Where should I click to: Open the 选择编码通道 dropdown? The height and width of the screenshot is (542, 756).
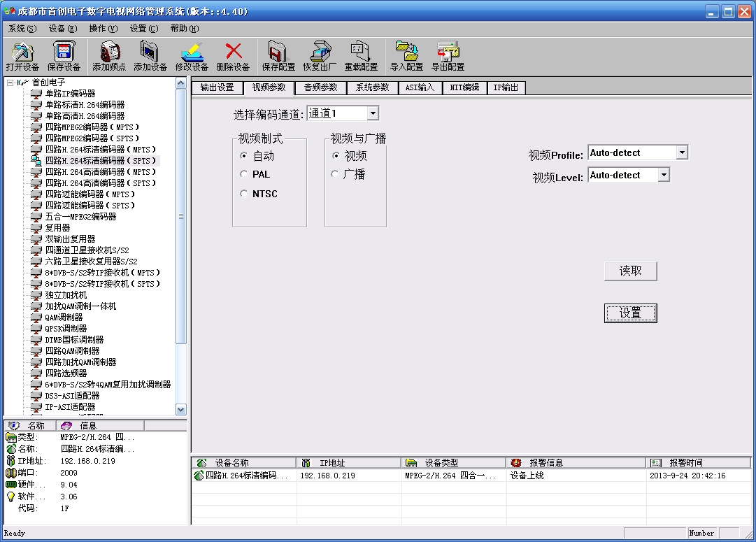point(373,113)
